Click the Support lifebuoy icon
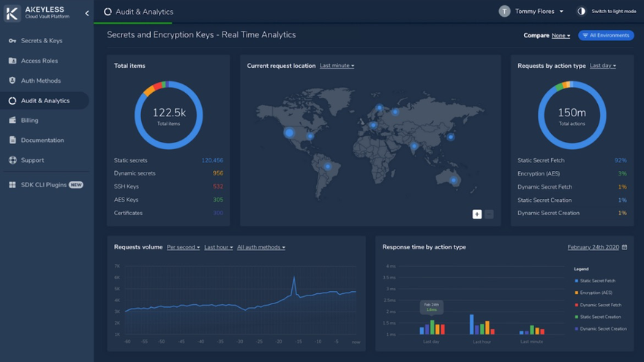The height and width of the screenshot is (362, 644). point(12,160)
